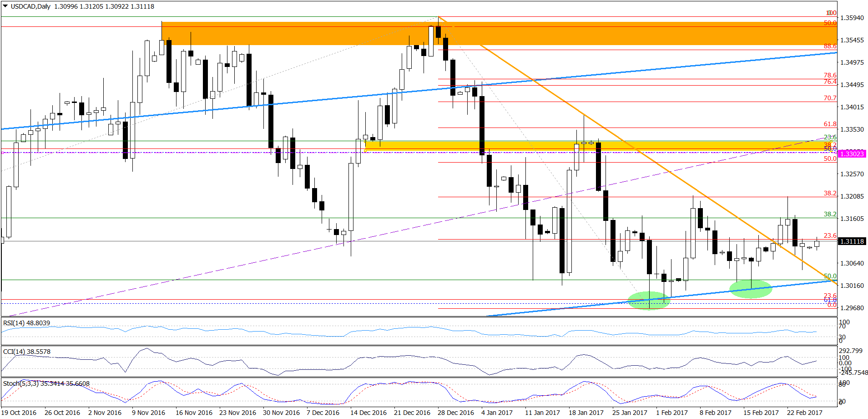Click the 1.33530 price axis label

pos(852,129)
